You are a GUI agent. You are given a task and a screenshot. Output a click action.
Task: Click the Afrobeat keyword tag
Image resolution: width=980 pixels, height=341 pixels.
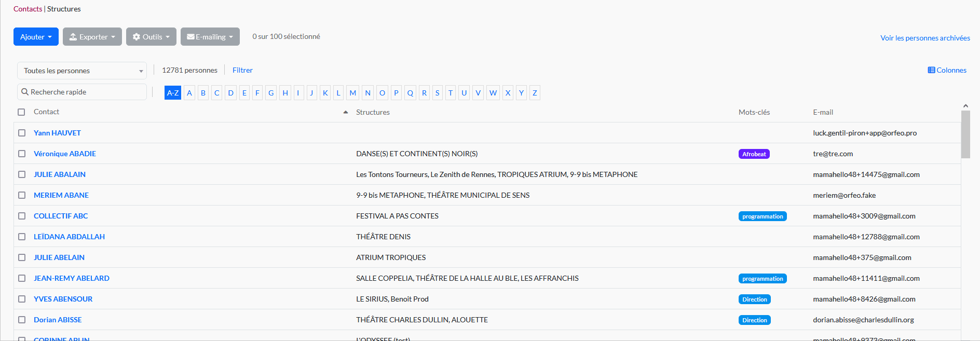[x=754, y=154]
